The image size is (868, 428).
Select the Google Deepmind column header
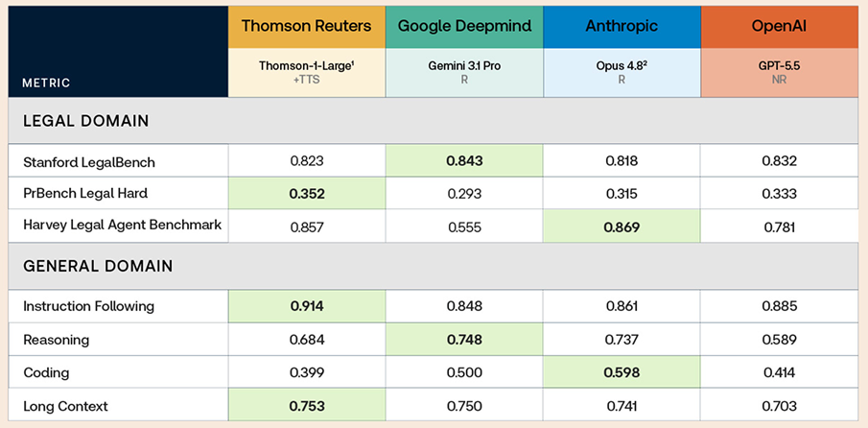coord(464,27)
